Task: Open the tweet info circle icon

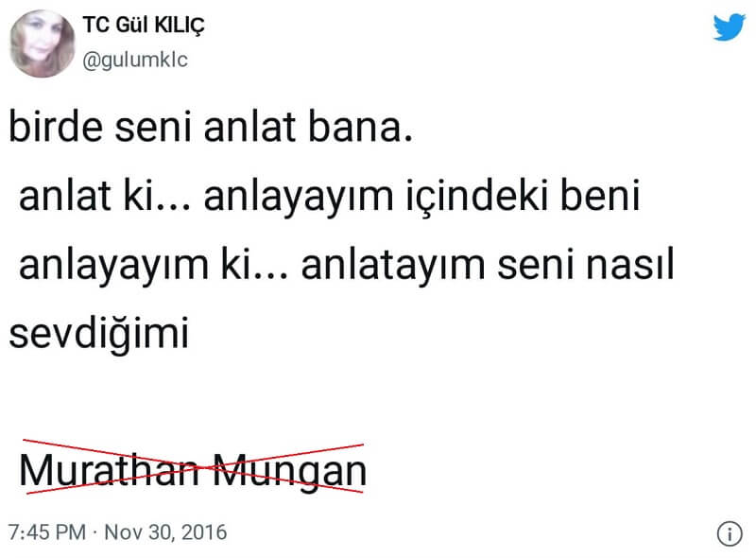Action: click(x=730, y=534)
